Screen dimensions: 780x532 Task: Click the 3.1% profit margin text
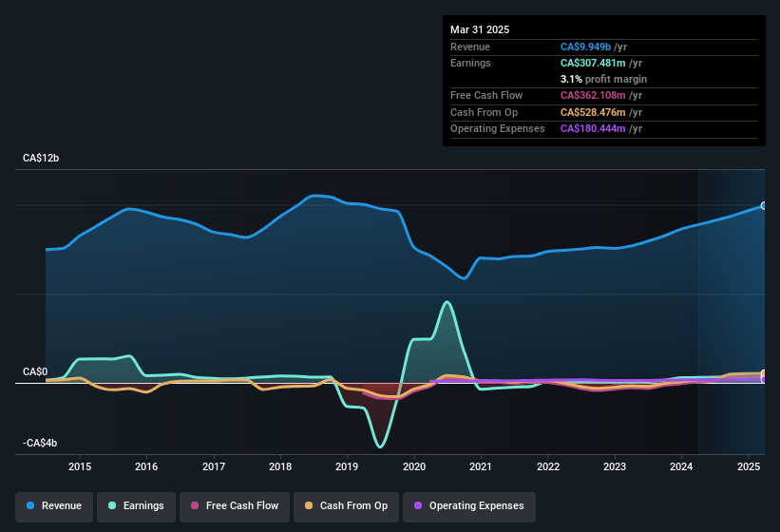tap(603, 79)
